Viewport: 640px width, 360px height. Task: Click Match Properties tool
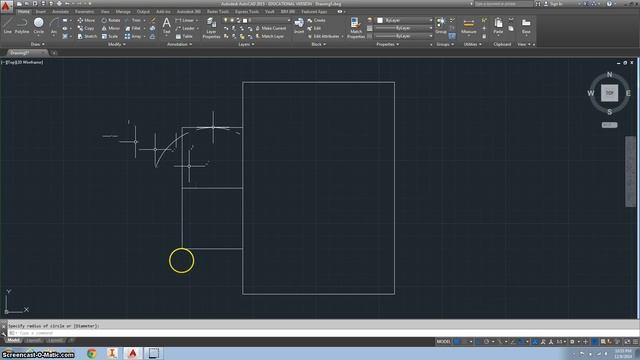[356, 28]
